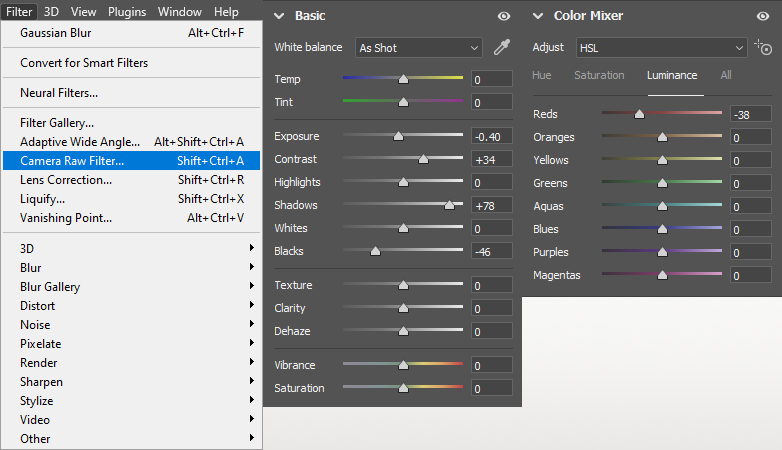Click the Window menu in menu bar
The width and height of the screenshot is (782, 450).
(179, 12)
